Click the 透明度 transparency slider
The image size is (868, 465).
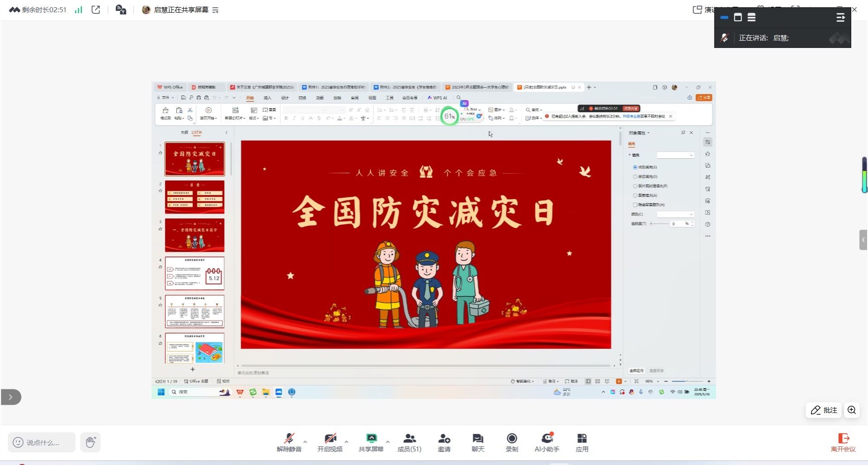click(659, 224)
